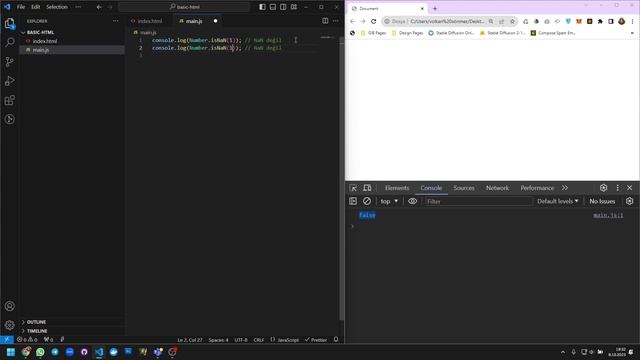Image resolution: width=640 pixels, height=360 pixels.
Task: Open the main.js:1 source link
Action: 608,215
